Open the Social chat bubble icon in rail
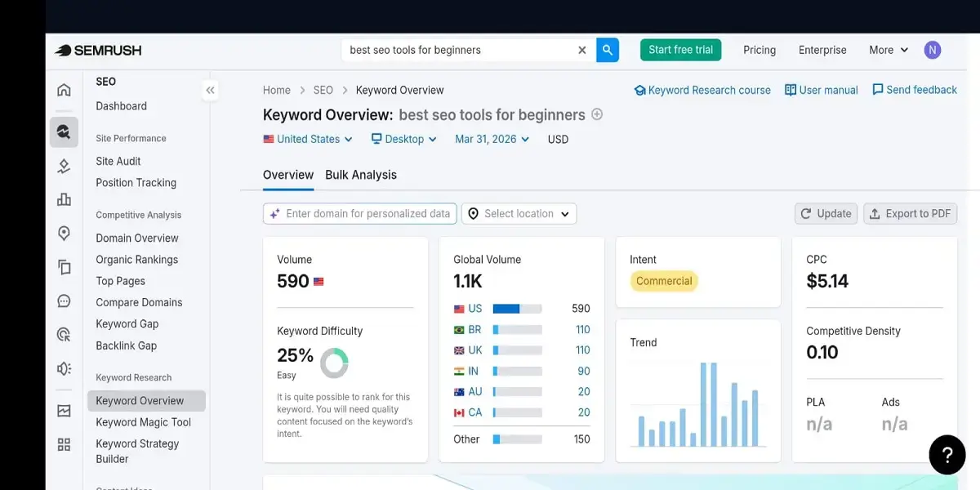980x490 pixels. (x=64, y=301)
